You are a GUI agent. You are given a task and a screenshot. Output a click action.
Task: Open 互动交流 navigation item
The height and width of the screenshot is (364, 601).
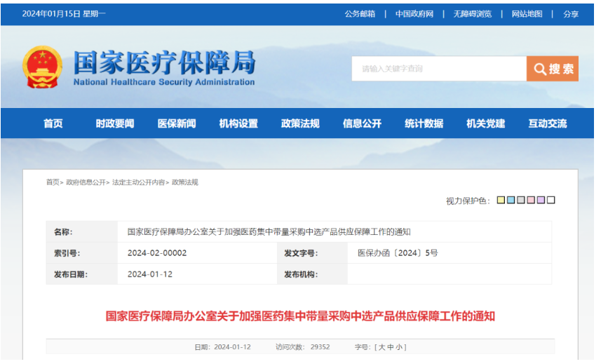pyautogui.click(x=547, y=123)
